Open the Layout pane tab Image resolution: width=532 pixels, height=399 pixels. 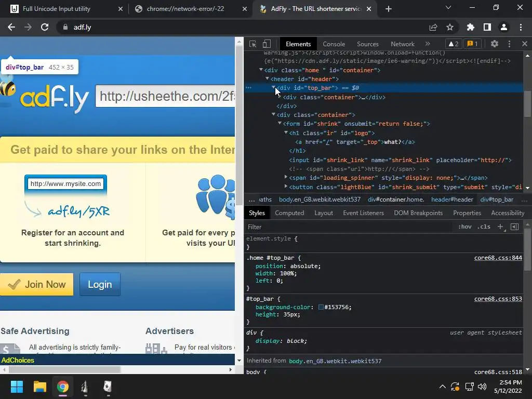click(x=324, y=213)
